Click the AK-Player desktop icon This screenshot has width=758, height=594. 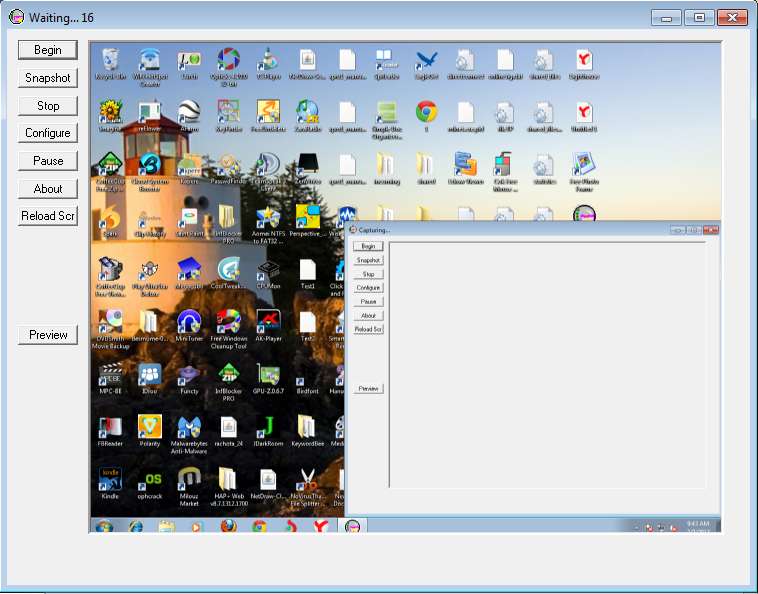[x=267, y=321]
